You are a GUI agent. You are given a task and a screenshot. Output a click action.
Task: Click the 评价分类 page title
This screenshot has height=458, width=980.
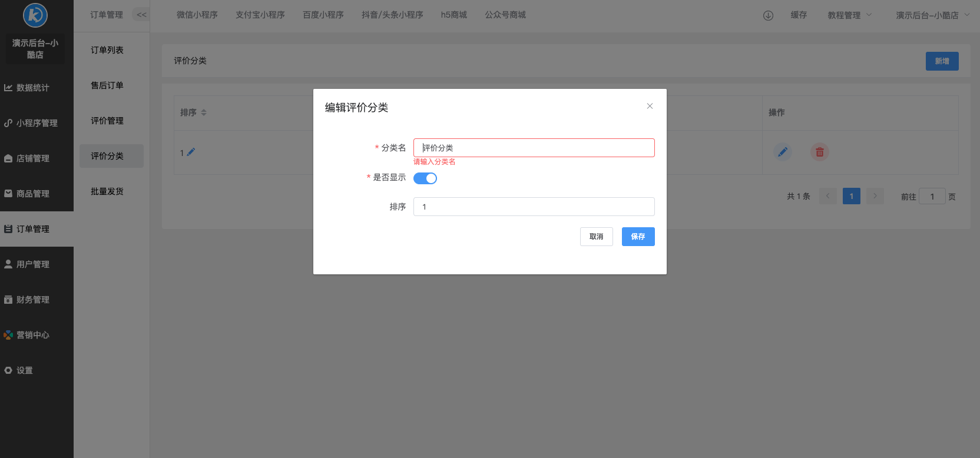tap(190, 61)
